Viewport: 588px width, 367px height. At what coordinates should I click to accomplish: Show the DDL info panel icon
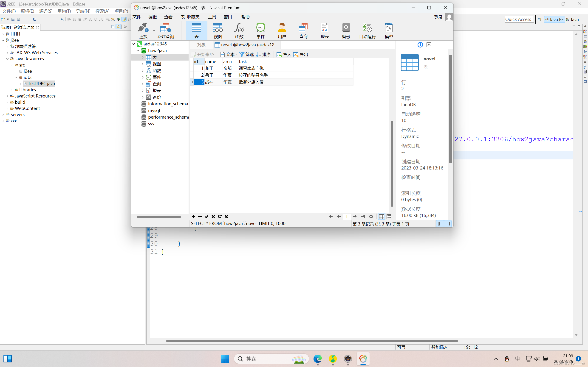click(429, 45)
